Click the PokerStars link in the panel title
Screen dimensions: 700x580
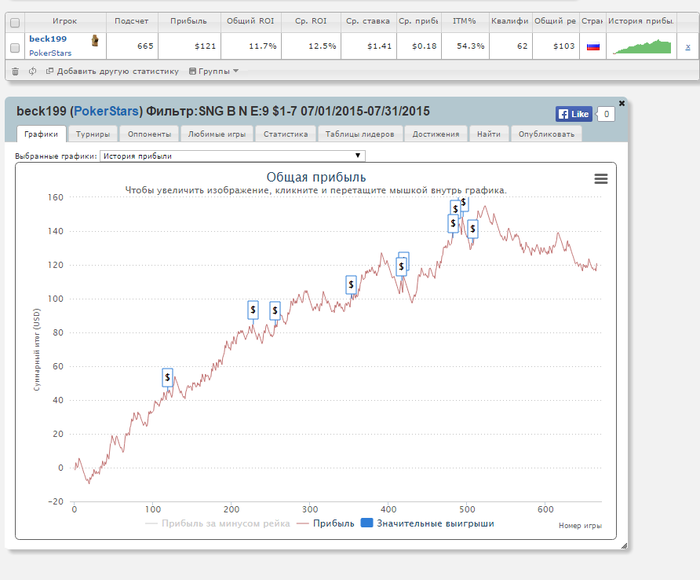click(x=106, y=111)
